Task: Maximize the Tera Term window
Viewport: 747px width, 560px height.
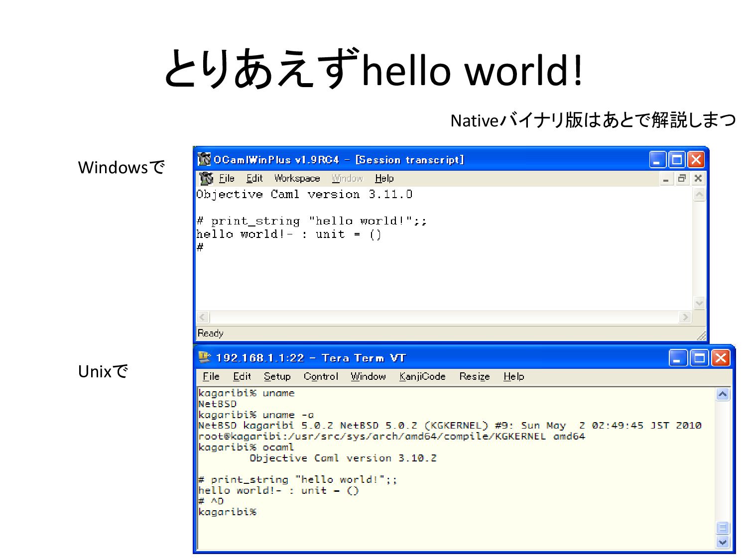Action: tap(699, 358)
